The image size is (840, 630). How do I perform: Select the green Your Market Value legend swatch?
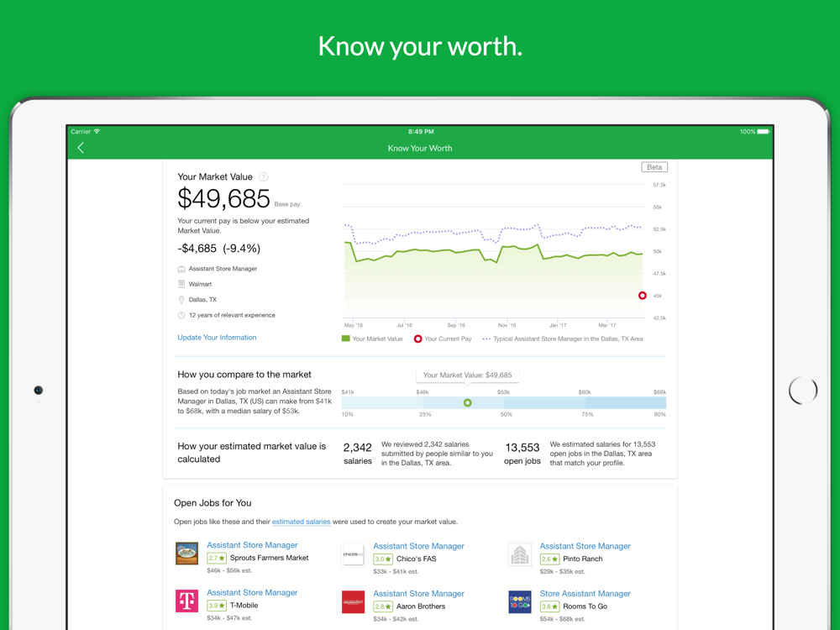tap(345, 339)
